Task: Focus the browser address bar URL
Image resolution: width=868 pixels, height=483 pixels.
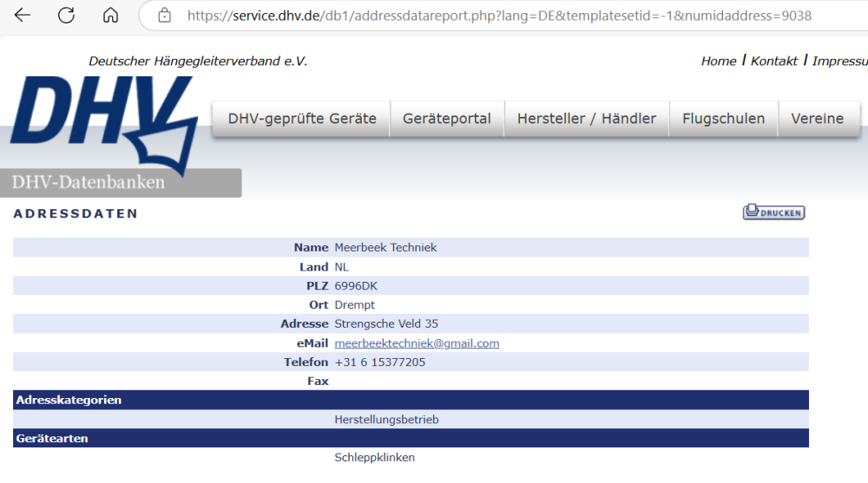Action: [499, 16]
